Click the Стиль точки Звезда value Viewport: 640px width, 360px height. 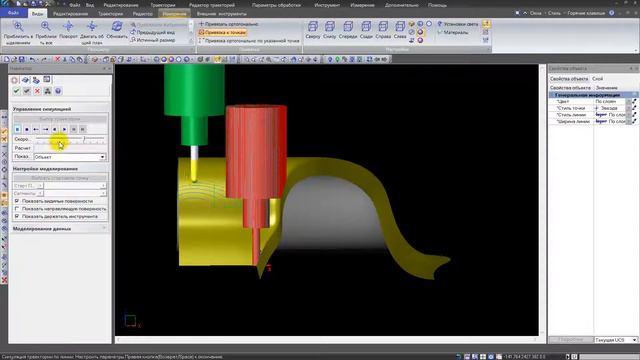point(609,108)
